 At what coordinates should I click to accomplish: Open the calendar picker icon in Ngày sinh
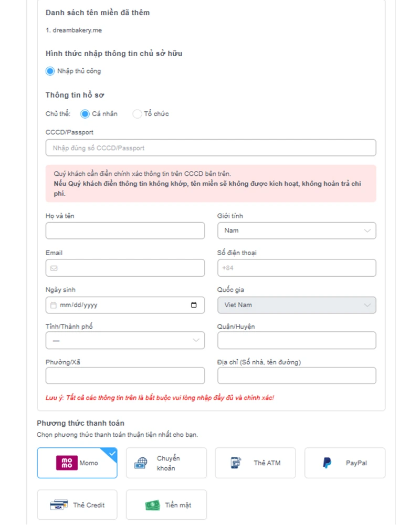(x=194, y=305)
